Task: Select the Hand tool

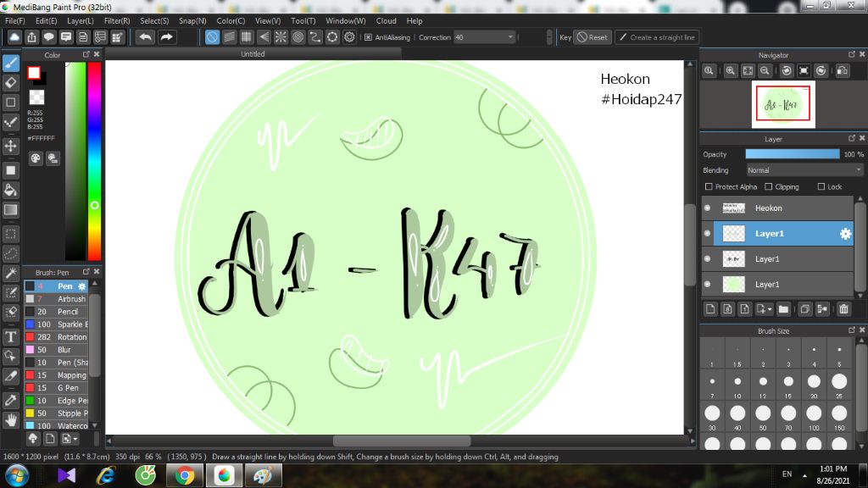Action: coord(10,420)
